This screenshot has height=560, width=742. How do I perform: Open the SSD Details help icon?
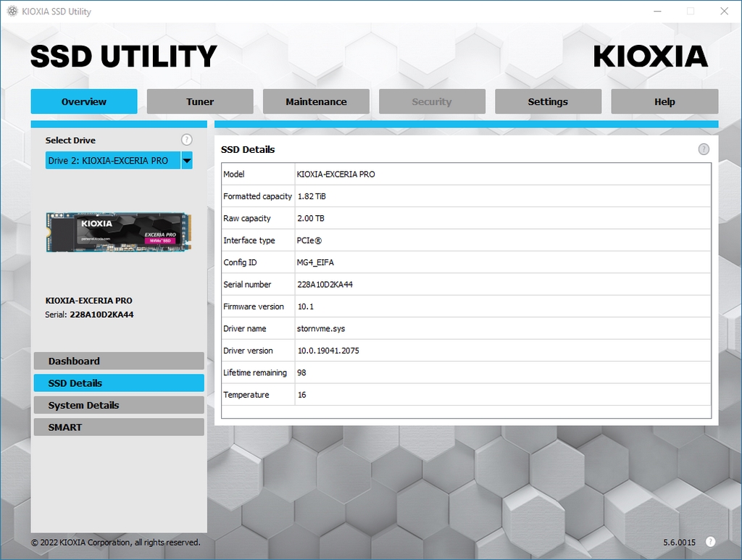[704, 149]
